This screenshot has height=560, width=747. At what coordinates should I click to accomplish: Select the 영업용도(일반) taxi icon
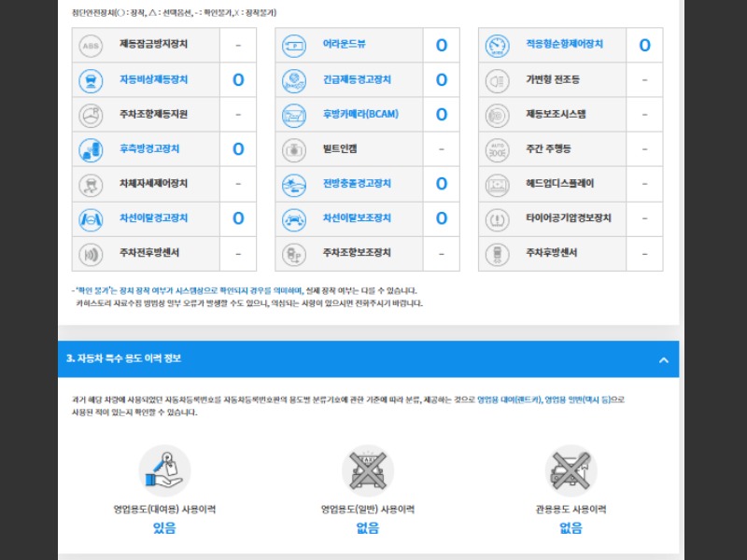[368, 470]
